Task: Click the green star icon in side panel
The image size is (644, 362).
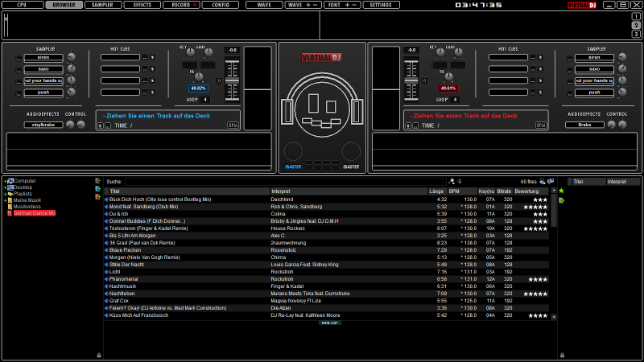Action: 561,191
